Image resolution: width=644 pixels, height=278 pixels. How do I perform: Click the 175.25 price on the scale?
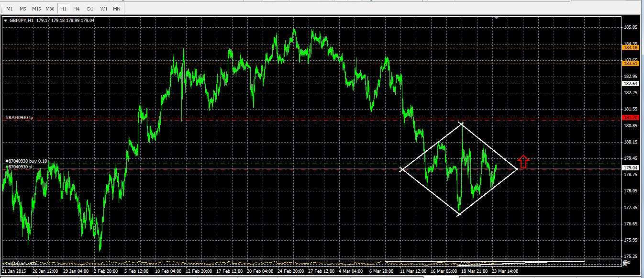[631, 256]
